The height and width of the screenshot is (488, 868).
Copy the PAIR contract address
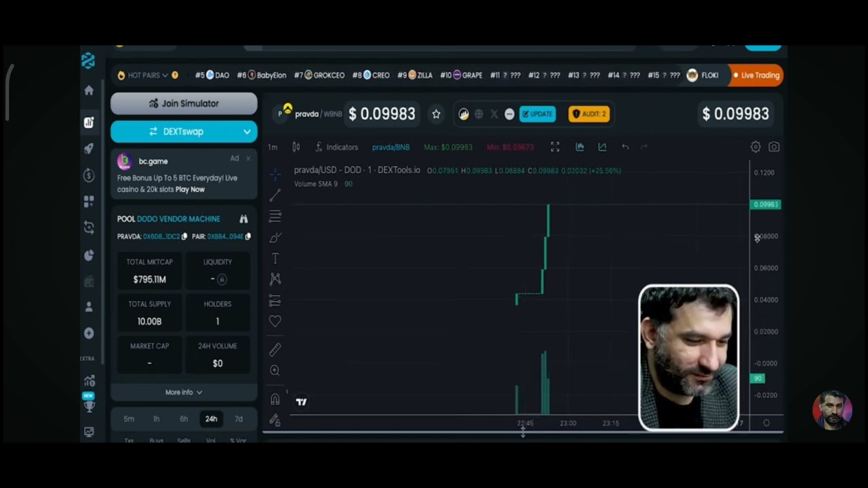pyautogui.click(x=248, y=237)
